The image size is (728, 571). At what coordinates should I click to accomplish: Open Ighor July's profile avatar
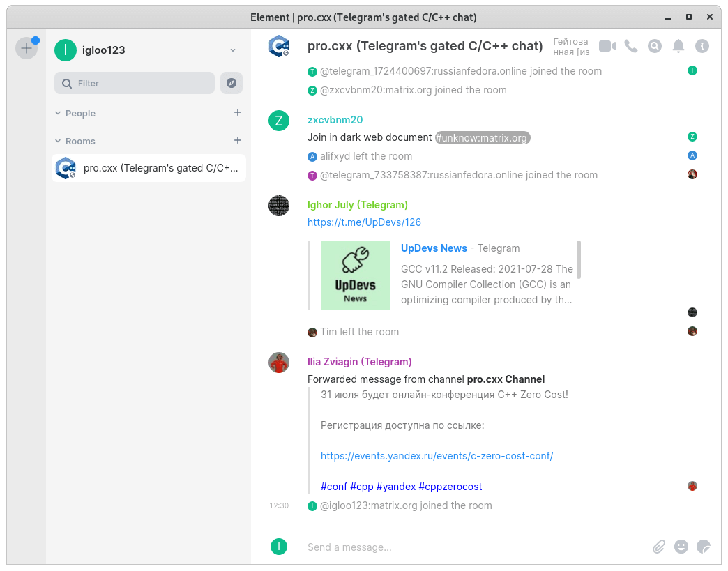279,206
